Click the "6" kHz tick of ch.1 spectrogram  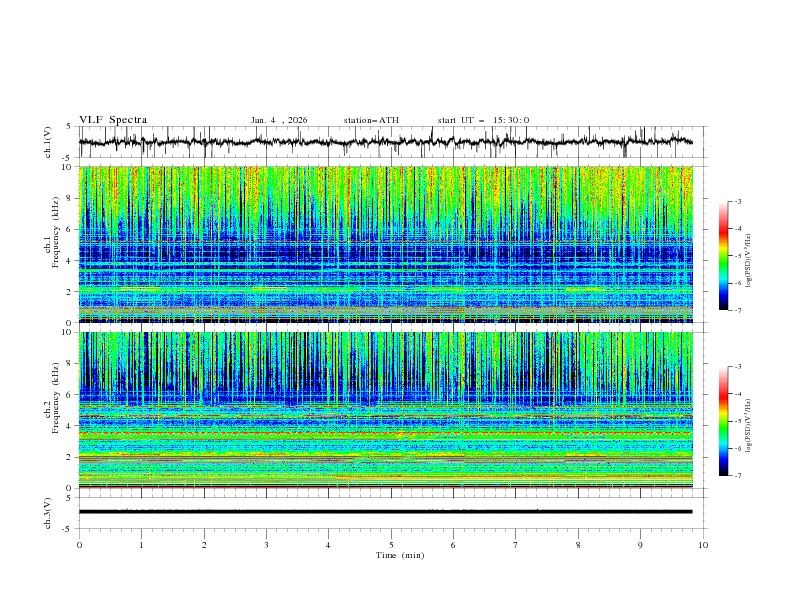[x=69, y=229]
